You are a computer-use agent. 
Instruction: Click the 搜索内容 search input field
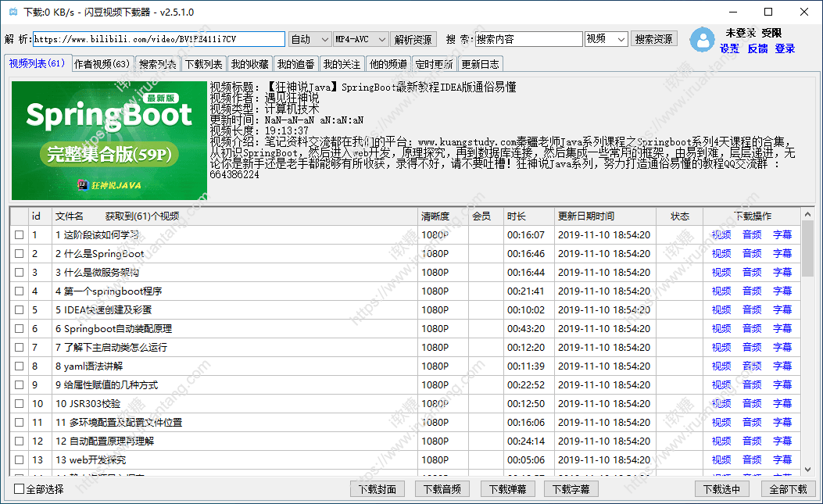click(528, 39)
